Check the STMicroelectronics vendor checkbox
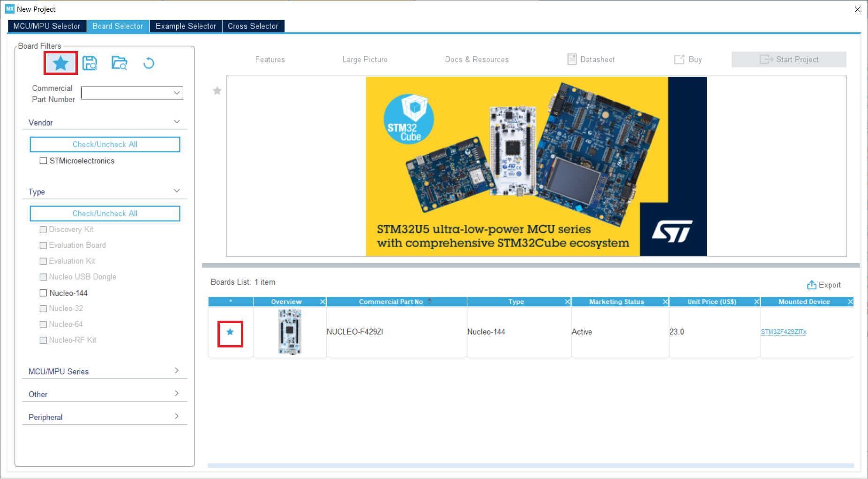 coord(43,161)
